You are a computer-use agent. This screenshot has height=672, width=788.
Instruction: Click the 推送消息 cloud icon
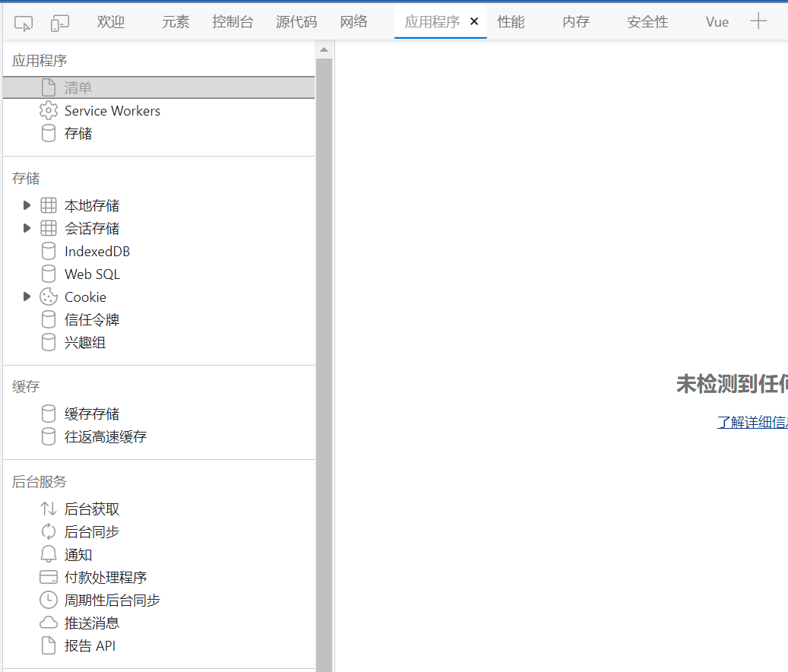click(49, 623)
